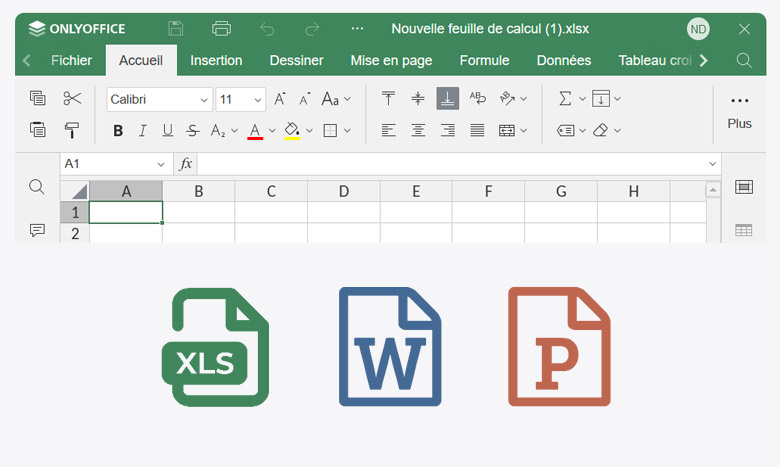780x467 pixels.
Task: Click the Clear eraser icon
Action: (x=601, y=130)
